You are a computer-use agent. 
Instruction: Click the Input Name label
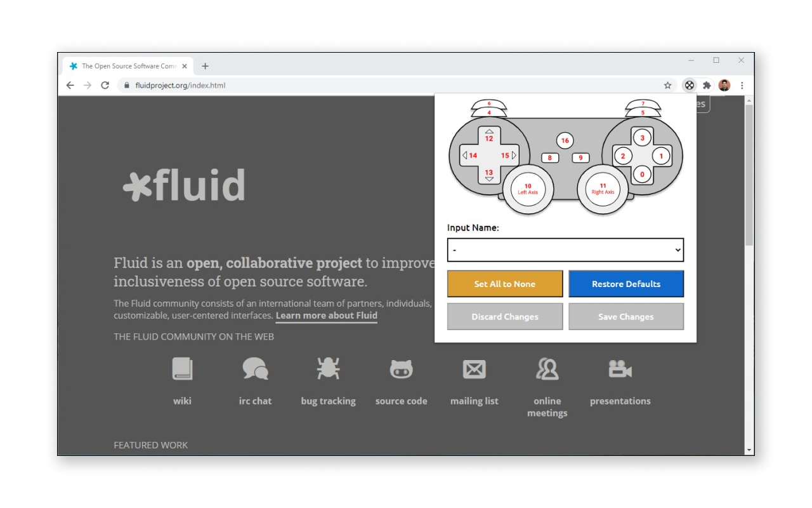tap(473, 228)
